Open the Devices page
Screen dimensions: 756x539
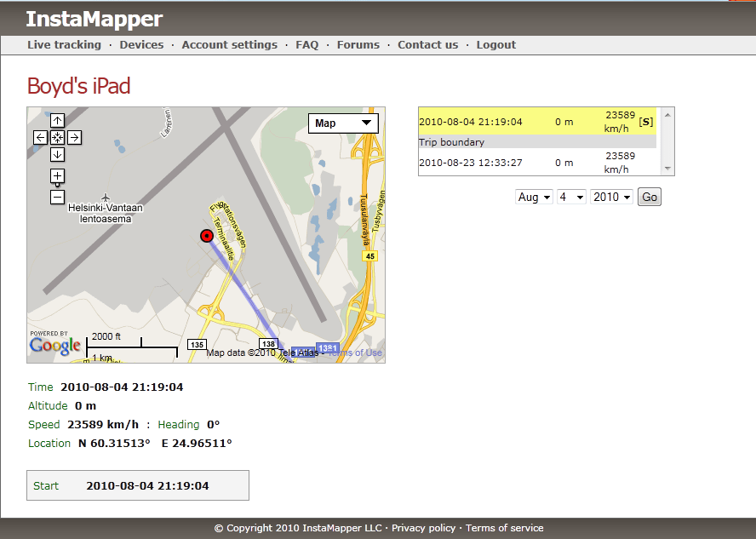pos(141,45)
